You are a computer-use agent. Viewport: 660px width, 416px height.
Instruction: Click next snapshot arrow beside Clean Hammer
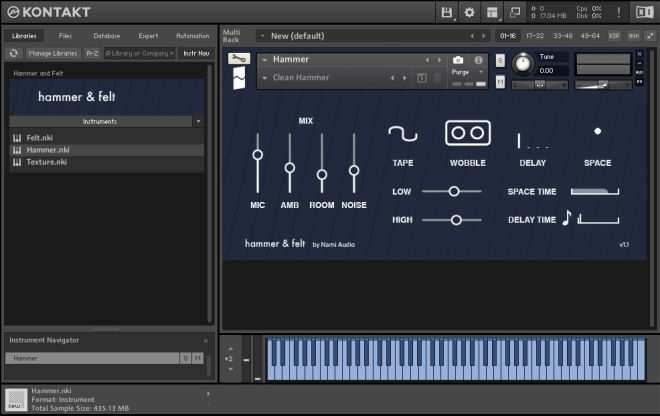pyautogui.click(x=405, y=78)
